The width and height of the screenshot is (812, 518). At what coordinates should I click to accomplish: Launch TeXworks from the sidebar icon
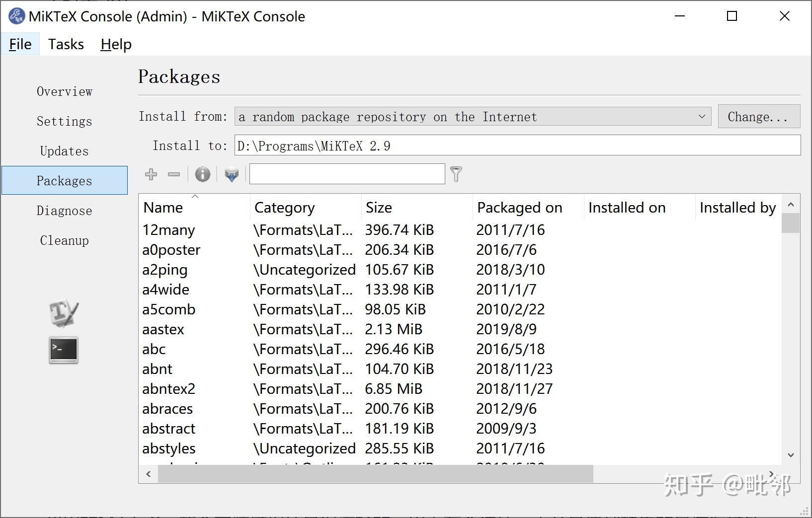64,313
